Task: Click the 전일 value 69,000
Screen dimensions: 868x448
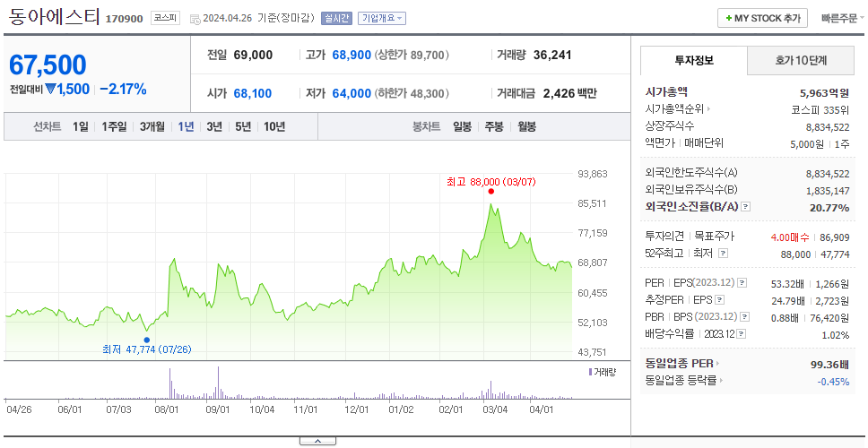Action: point(253,55)
